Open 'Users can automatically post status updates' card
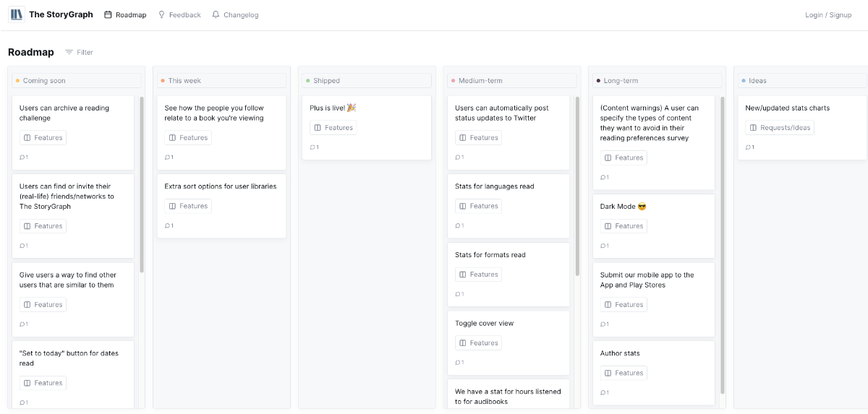Screen dimensions: 868x414 (509, 133)
